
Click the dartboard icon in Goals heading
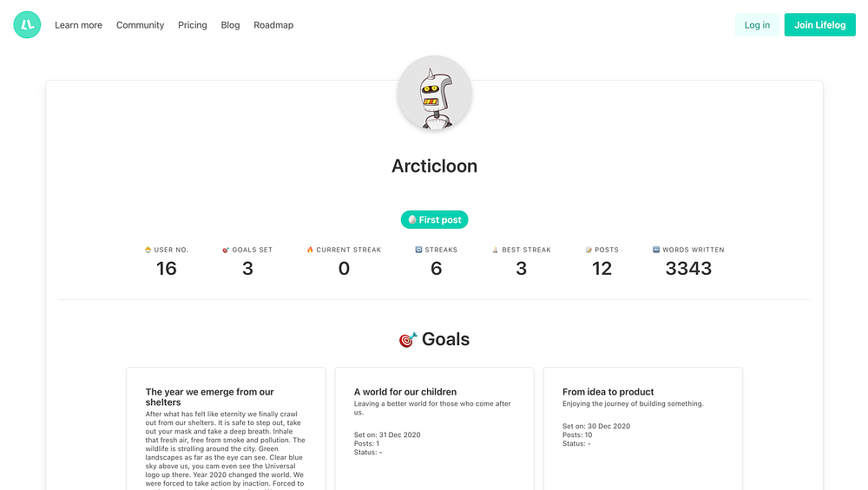pyautogui.click(x=408, y=340)
